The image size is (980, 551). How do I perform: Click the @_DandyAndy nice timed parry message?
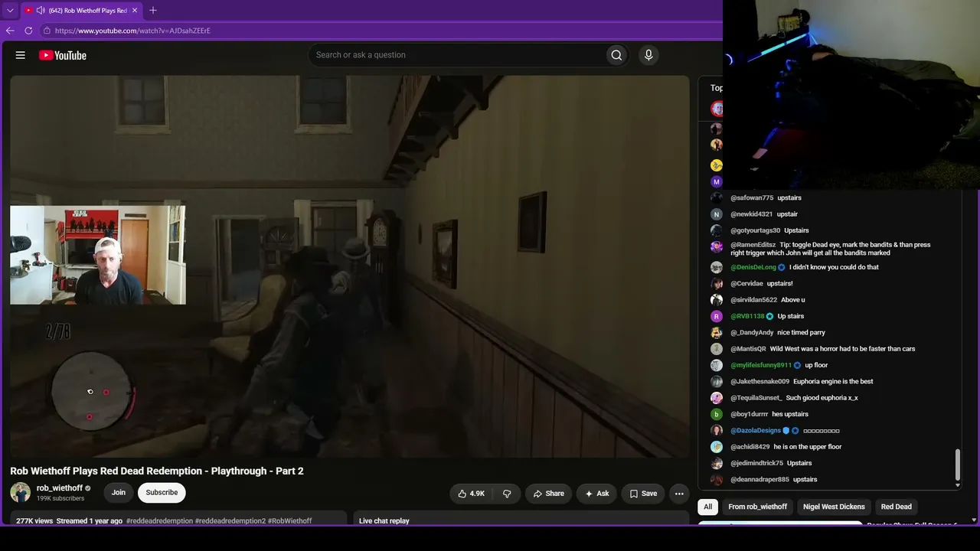(801, 333)
